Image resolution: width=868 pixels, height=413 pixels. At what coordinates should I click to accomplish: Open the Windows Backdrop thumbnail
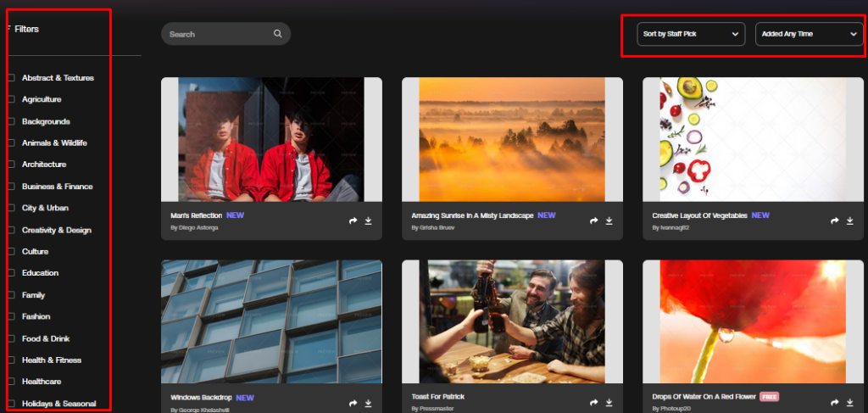click(x=271, y=321)
